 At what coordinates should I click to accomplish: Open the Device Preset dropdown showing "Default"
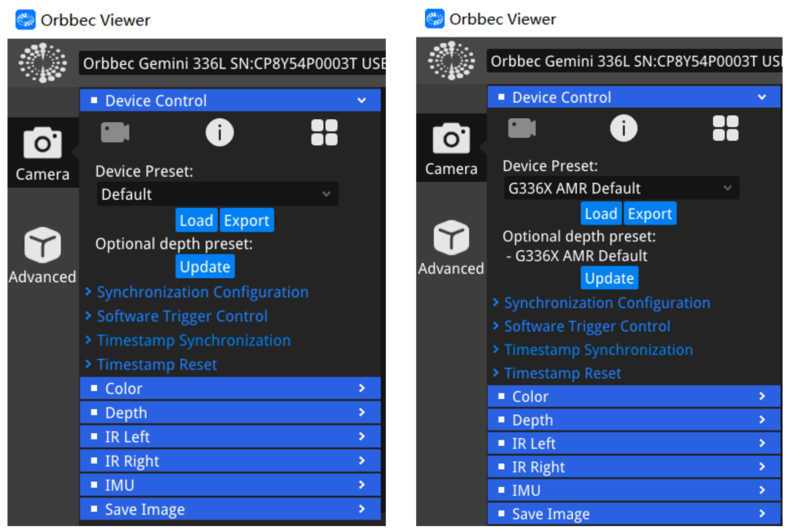point(217,194)
